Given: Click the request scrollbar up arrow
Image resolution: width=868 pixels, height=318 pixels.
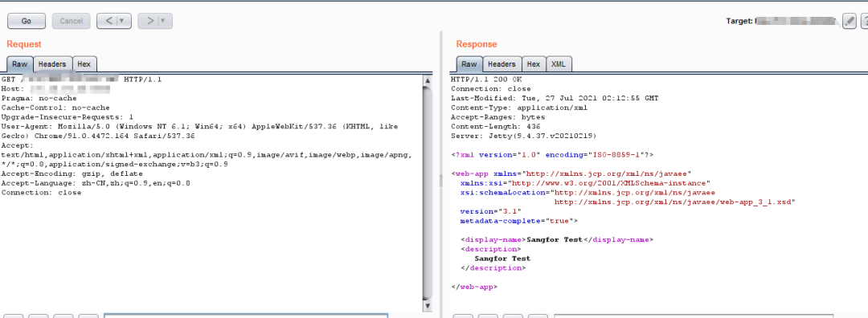Looking at the screenshot, I should tap(427, 80).
